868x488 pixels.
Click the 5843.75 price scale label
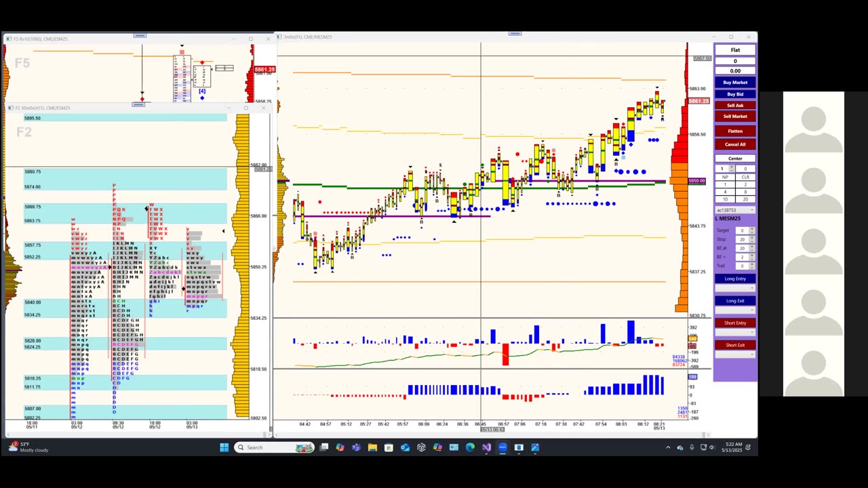[697, 226]
